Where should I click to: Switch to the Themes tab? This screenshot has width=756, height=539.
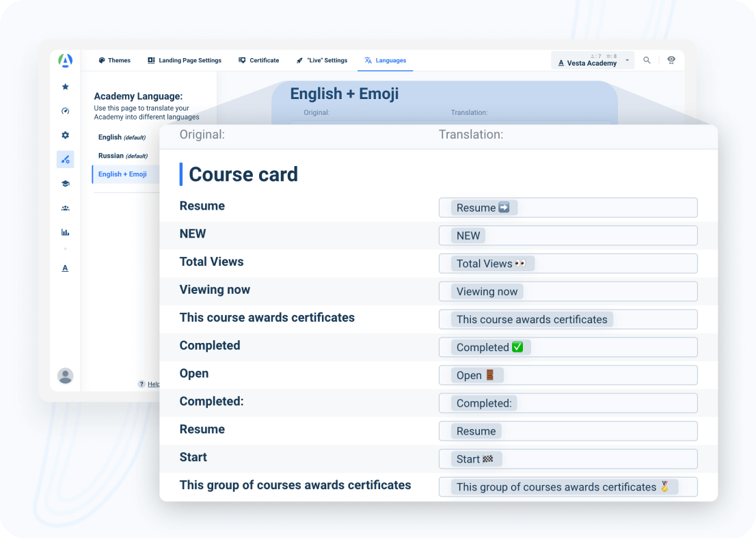pyautogui.click(x=114, y=60)
